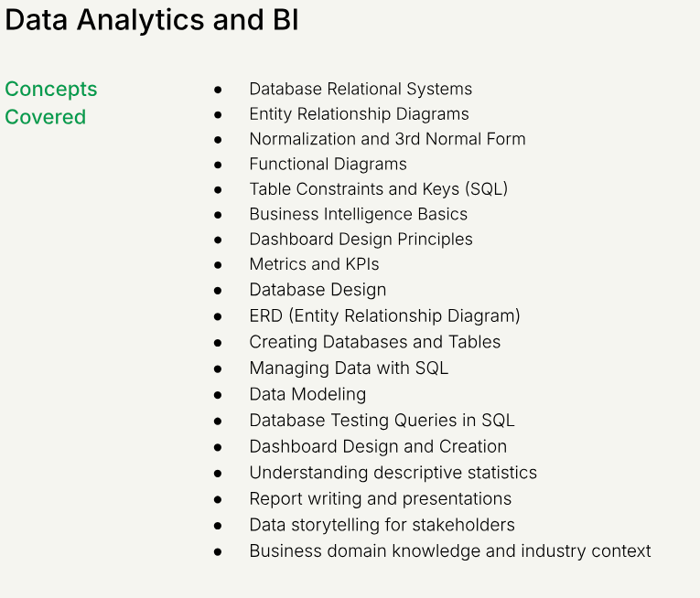Select "Business Intelligence Basics" text
The image size is (700, 598).
tap(358, 214)
